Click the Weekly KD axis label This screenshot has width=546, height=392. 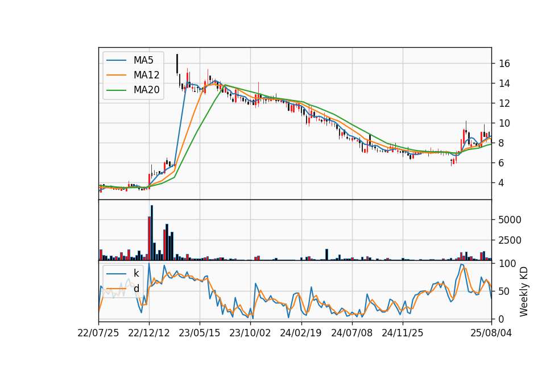(523, 291)
